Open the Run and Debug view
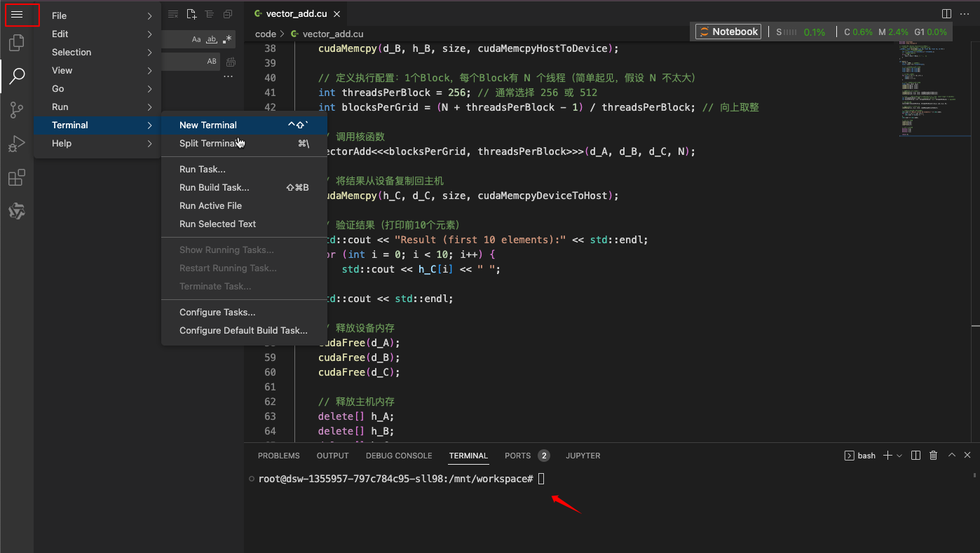Viewport: 980px width, 553px height. (x=17, y=144)
